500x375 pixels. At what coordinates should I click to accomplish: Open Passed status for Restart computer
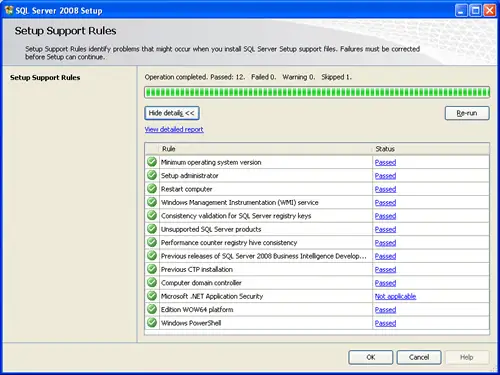pos(385,189)
